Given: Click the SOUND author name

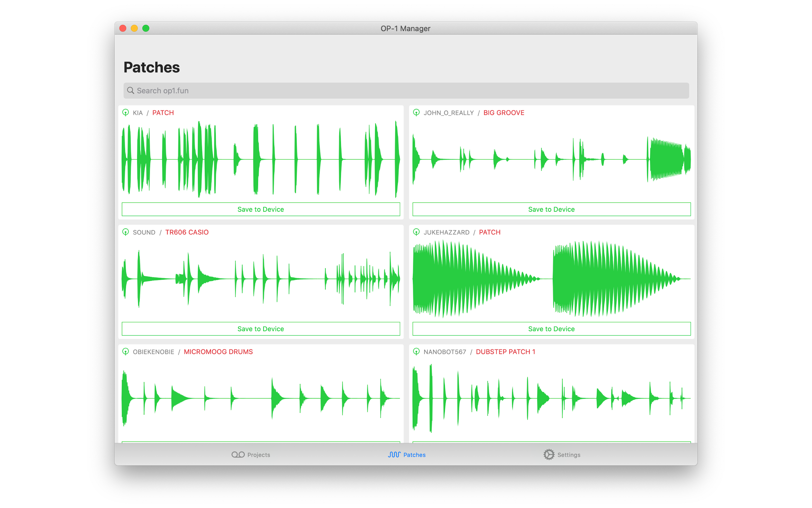Looking at the screenshot, I should (x=144, y=232).
